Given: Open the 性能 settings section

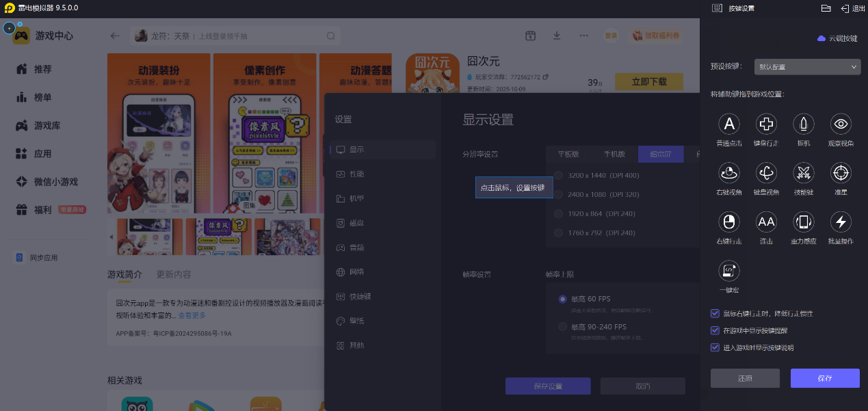Looking at the screenshot, I should [356, 174].
